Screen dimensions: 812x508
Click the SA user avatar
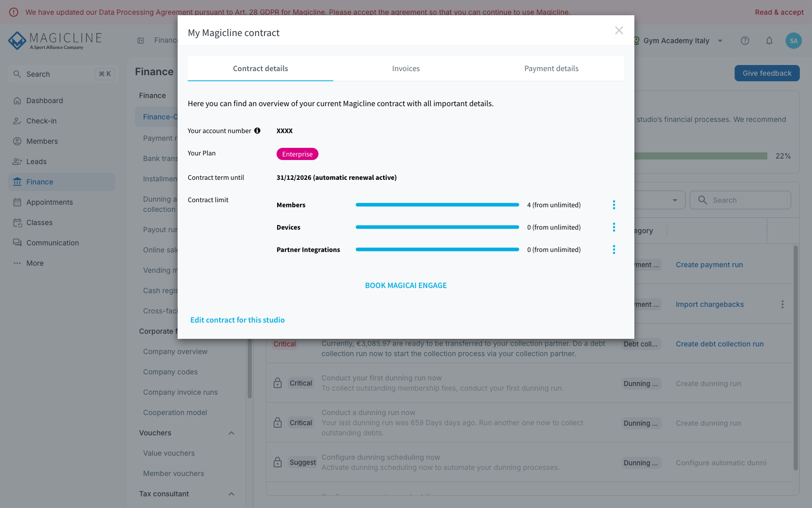pos(794,41)
